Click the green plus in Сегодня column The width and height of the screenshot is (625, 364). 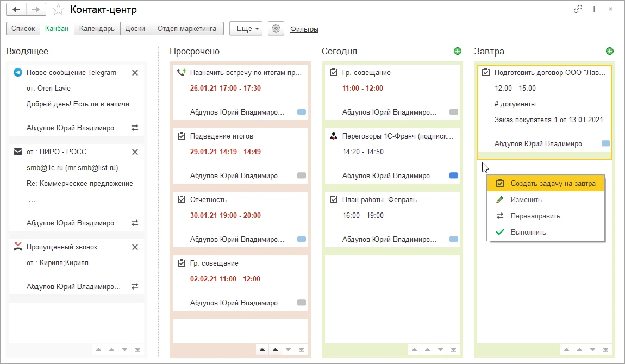(458, 51)
